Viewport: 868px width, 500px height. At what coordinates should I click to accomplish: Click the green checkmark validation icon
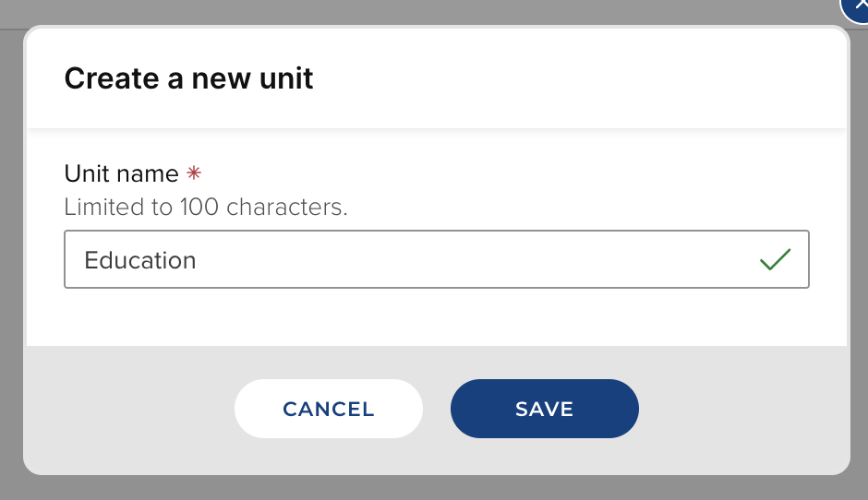[775, 260]
